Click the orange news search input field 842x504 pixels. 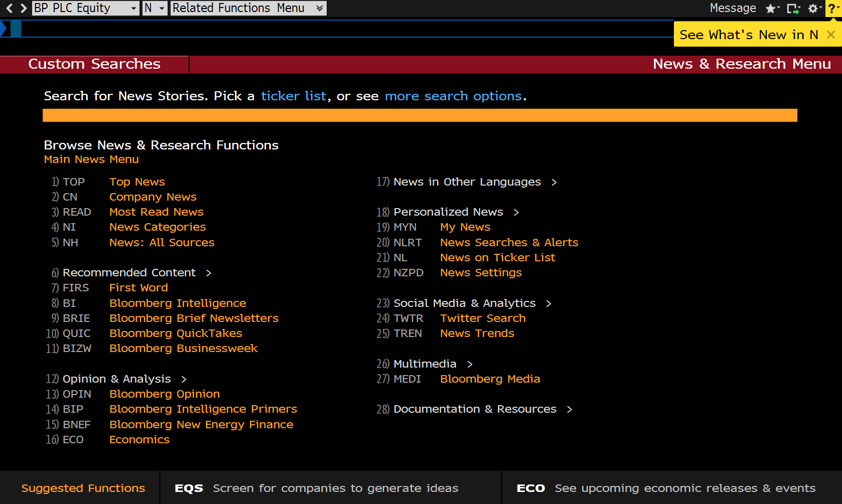click(x=419, y=115)
